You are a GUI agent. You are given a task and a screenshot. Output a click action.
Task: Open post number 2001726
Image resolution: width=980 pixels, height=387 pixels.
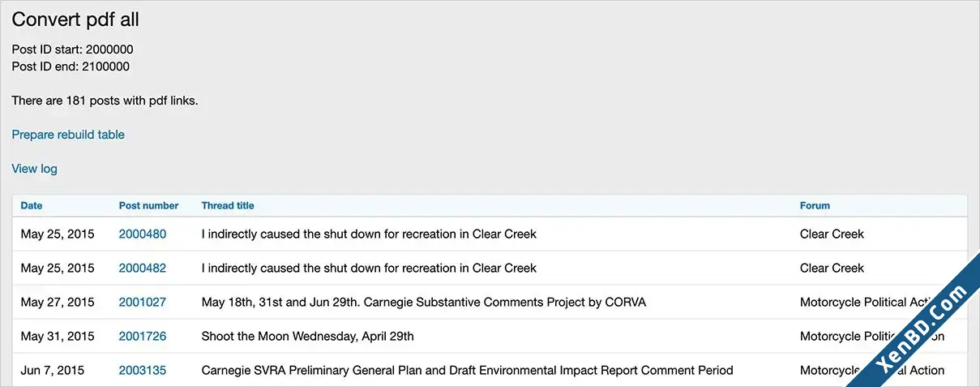143,336
